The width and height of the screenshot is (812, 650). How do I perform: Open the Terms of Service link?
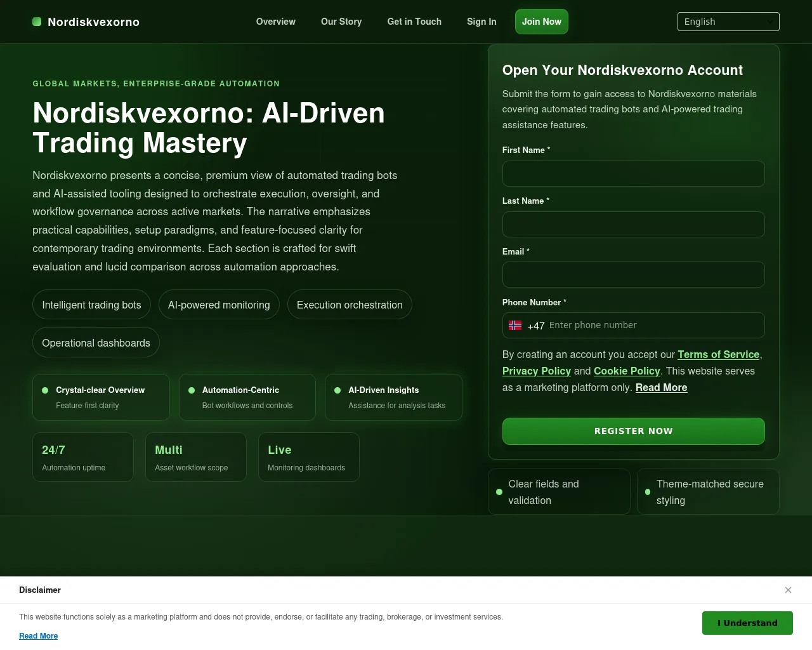point(719,354)
